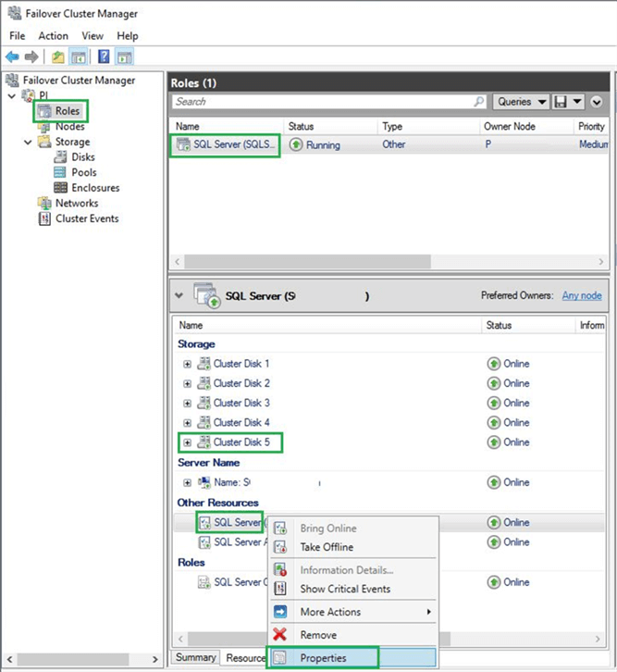Image resolution: width=617 pixels, height=672 pixels.
Task: Select Disks under Storage
Action: [83, 156]
